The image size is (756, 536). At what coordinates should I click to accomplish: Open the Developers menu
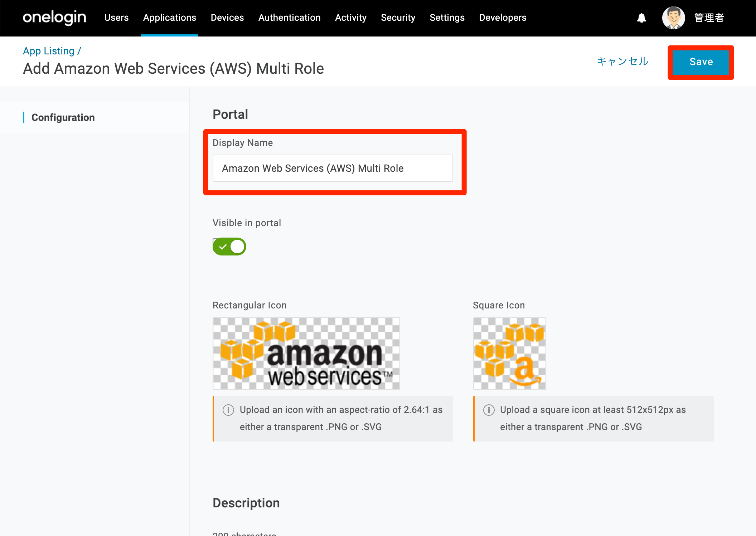point(503,18)
